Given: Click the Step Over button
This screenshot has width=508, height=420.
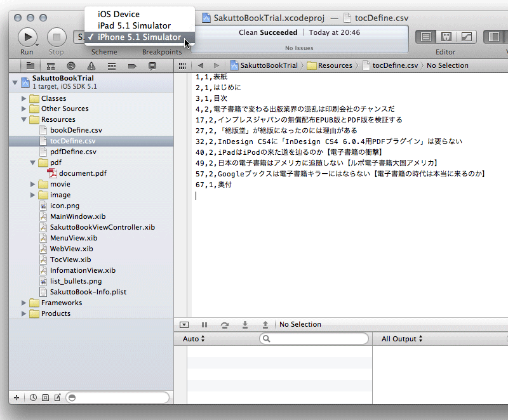Looking at the screenshot, I should 225,325.
